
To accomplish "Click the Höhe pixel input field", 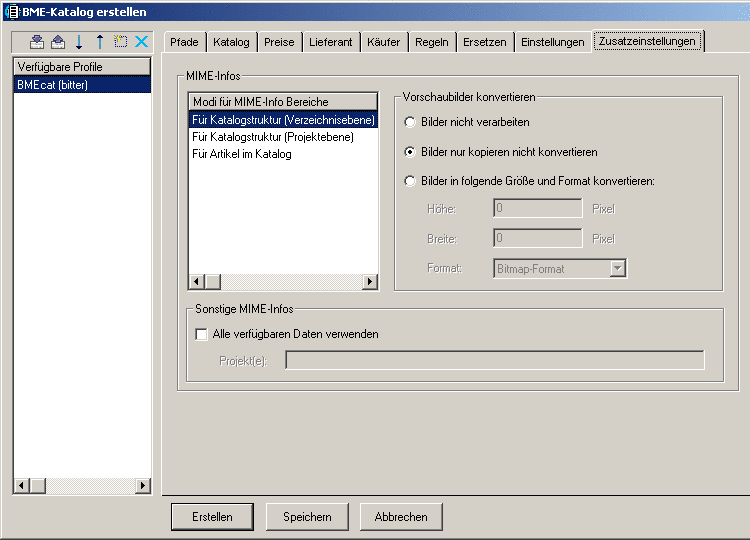I will click(x=538, y=209).
